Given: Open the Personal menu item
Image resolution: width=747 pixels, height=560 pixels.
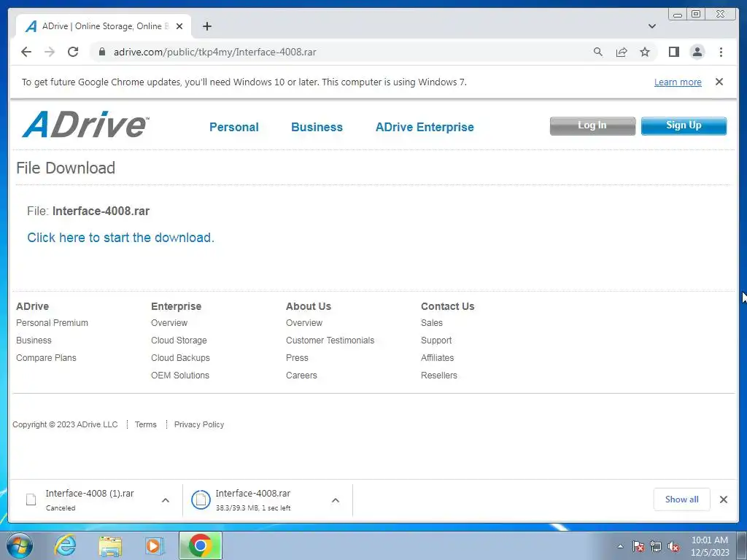Looking at the screenshot, I should (234, 127).
